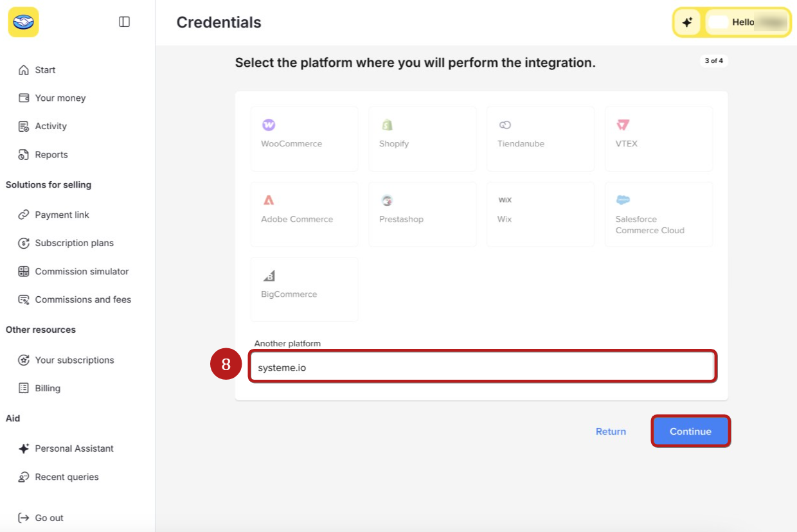Viewport: 797px width, 532px height.
Task: Click the WooCommerce logo icon
Action: [269, 125]
